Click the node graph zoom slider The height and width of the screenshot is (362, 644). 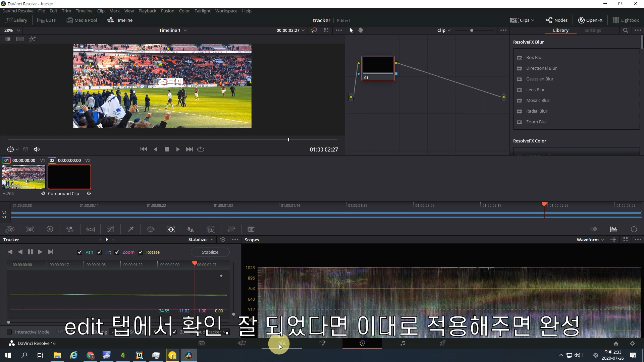point(472,30)
